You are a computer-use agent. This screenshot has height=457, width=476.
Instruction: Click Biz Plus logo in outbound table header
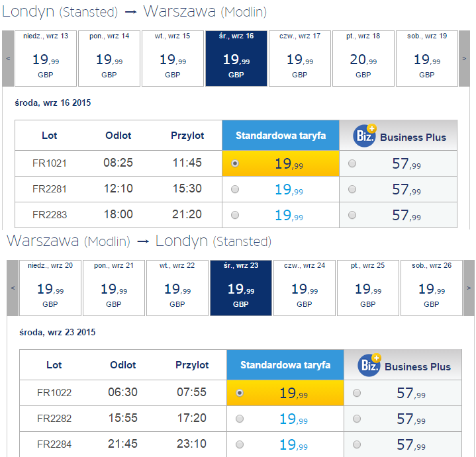(x=365, y=136)
